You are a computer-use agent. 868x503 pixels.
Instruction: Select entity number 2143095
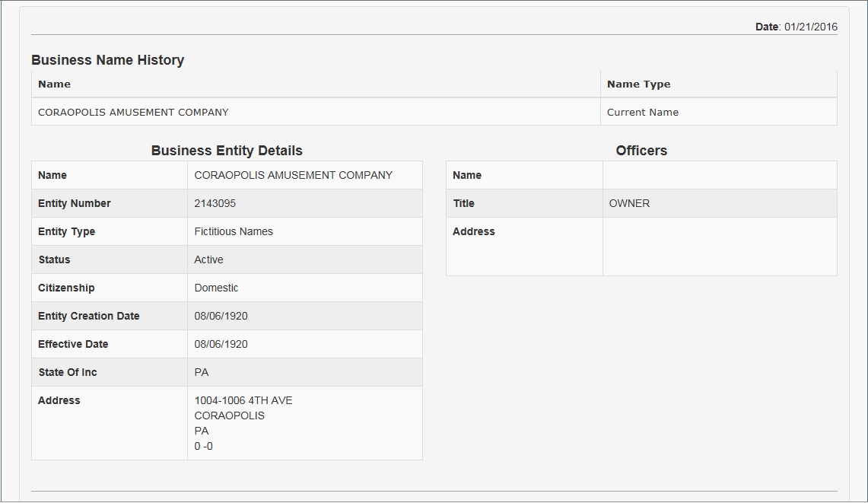(x=215, y=203)
